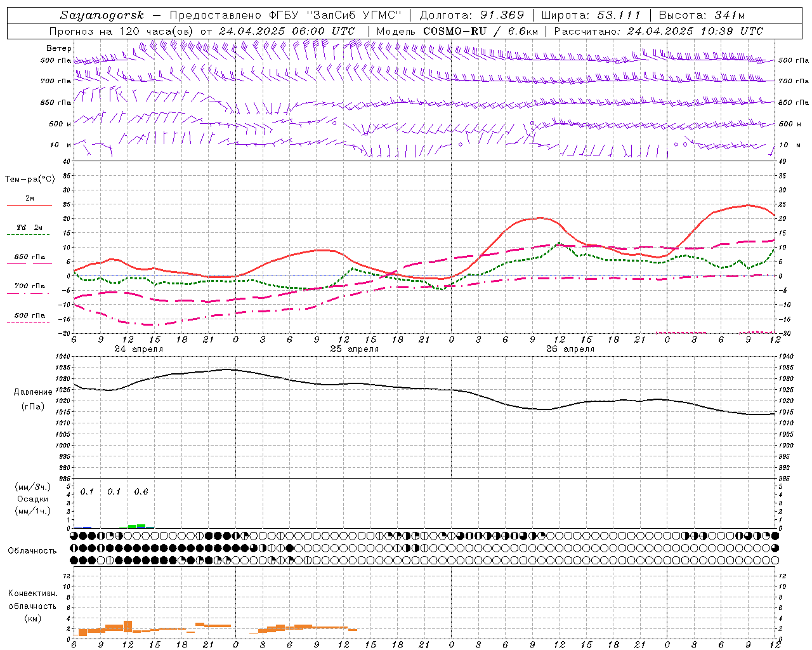Click the "Модель COSMO-RU / 6.6км" text

[x=457, y=31]
